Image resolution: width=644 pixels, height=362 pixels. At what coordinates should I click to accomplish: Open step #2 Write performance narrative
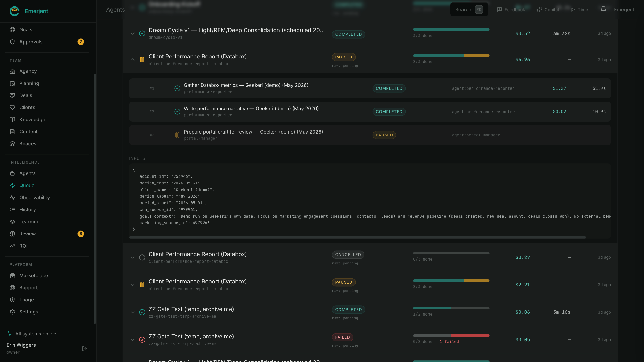(370, 112)
